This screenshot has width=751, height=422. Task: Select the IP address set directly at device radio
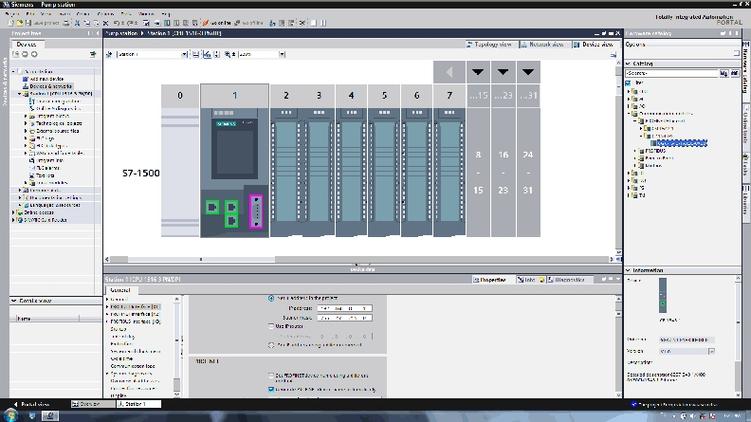coord(271,345)
